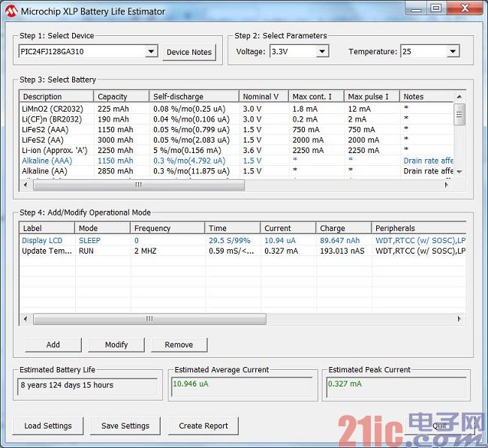Click battery list horizontal scroll right arrow

tap(447, 185)
